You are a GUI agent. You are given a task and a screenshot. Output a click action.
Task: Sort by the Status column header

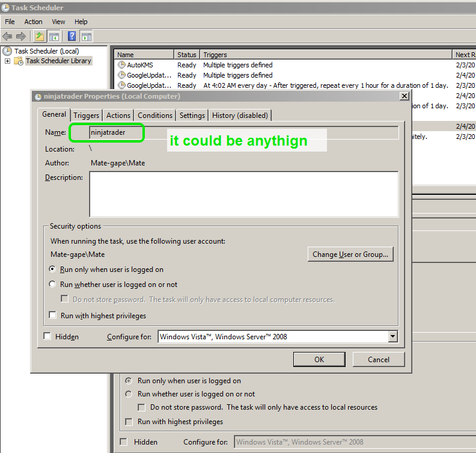tap(187, 55)
